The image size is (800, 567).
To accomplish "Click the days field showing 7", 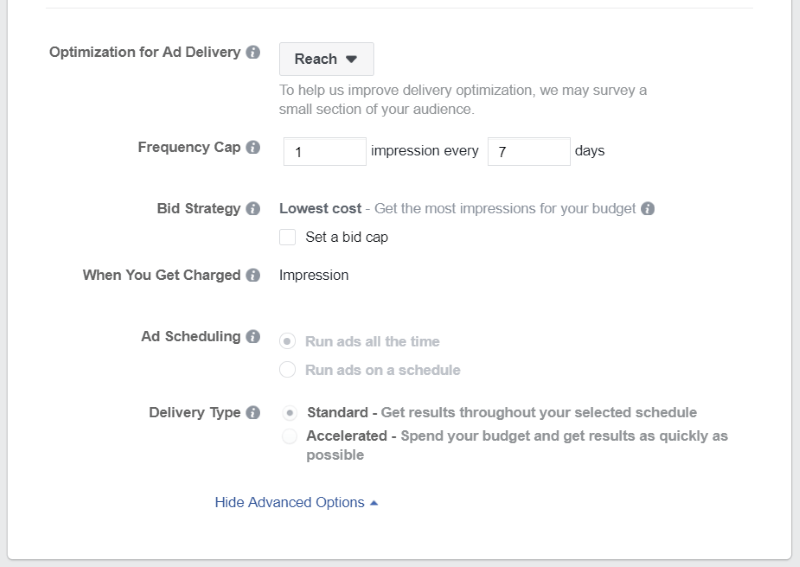I will 529,152.
